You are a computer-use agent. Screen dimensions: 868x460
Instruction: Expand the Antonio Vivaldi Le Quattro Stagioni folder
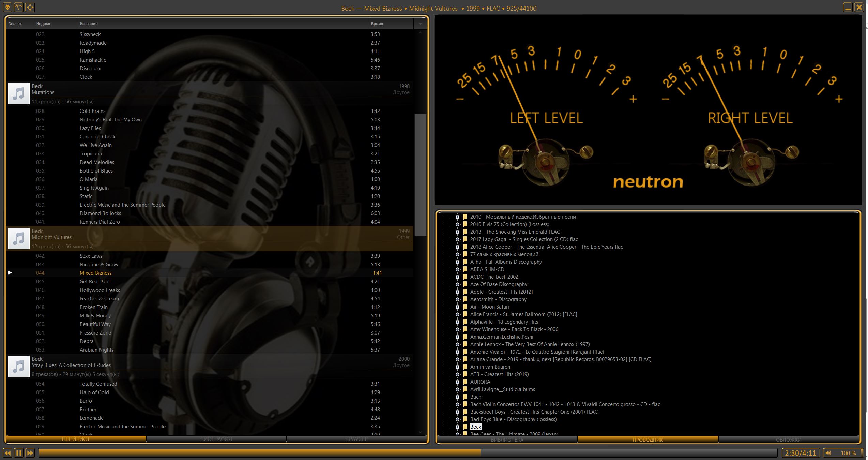[x=457, y=352]
